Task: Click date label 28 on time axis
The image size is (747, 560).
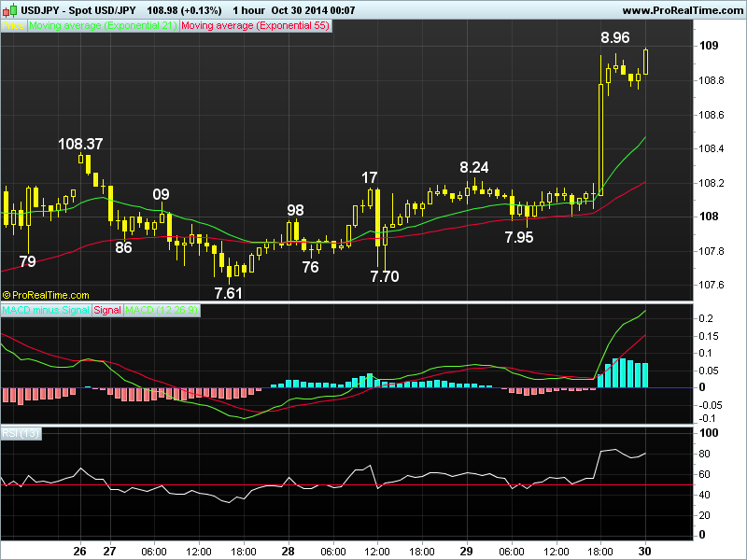Action: click(x=288, y=552)
